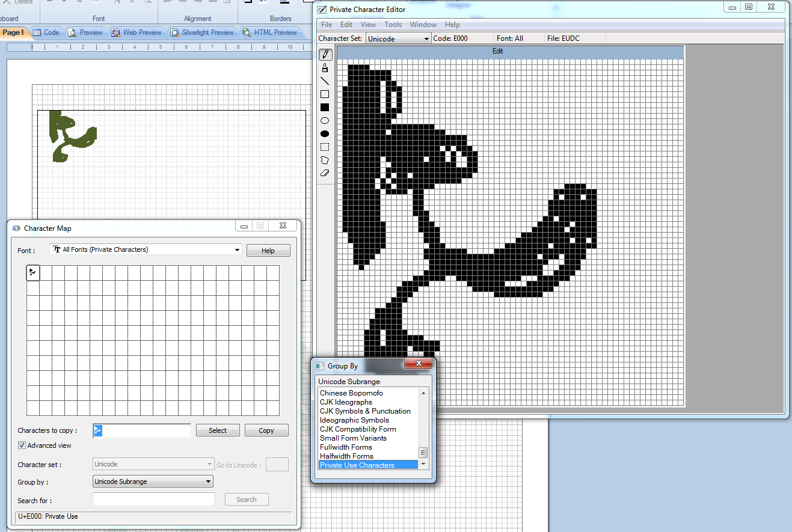Select the Brush tool in the editor toolbox

tap(325, 68)
